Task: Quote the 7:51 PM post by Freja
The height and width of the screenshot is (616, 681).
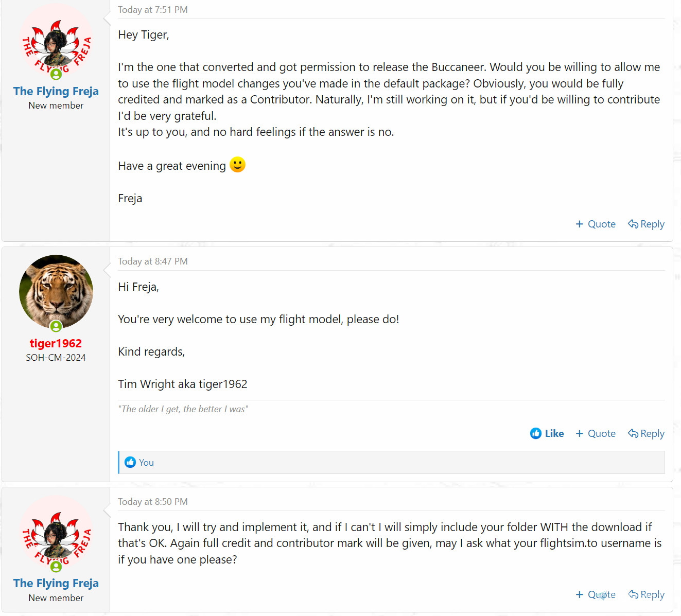Action: [x=596, y=224]
